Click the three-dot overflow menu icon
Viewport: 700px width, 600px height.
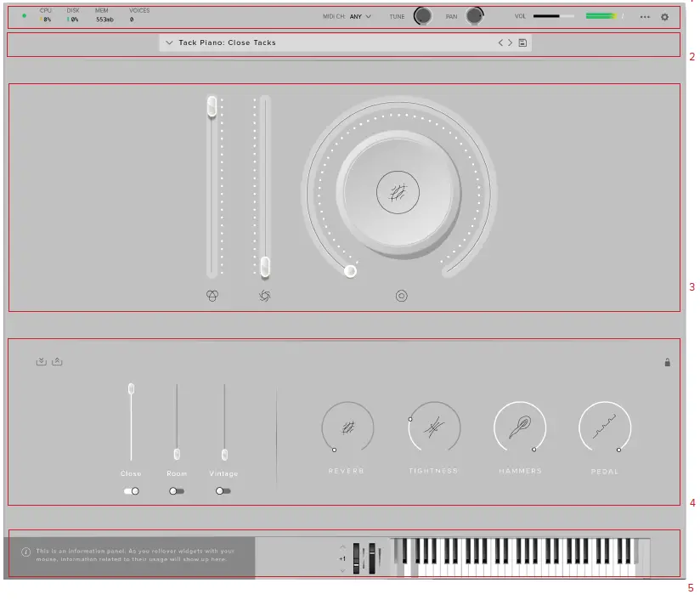(x=644, y=15)
